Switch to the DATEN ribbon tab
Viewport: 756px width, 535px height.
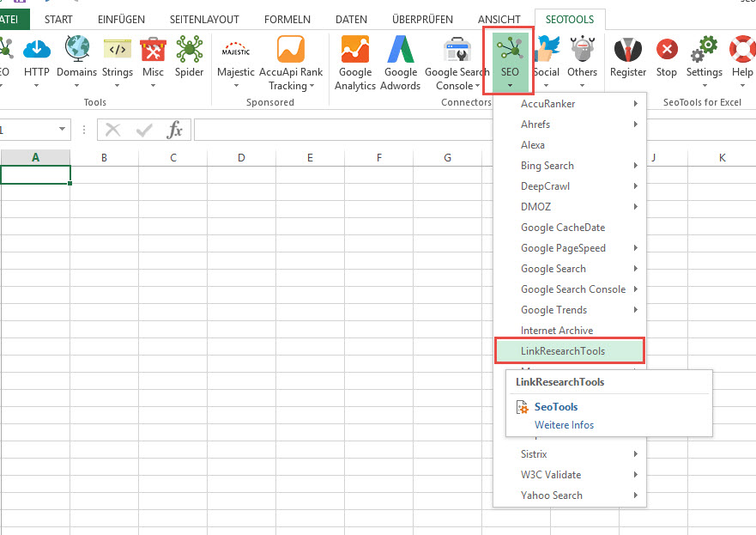(351, 20)
